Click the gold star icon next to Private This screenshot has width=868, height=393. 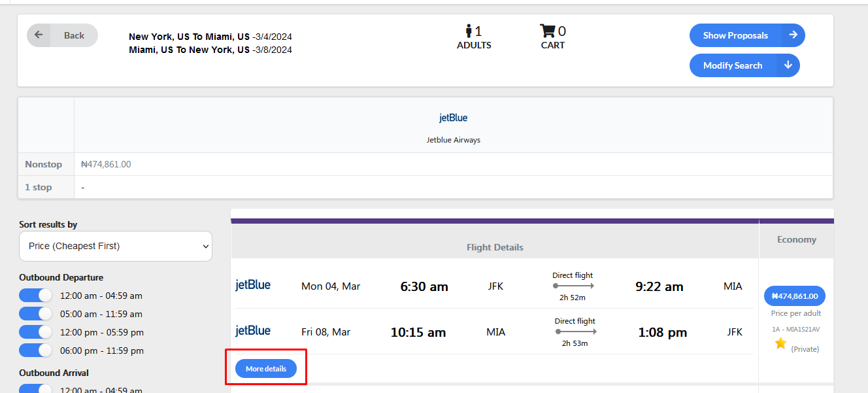[780, 343]
